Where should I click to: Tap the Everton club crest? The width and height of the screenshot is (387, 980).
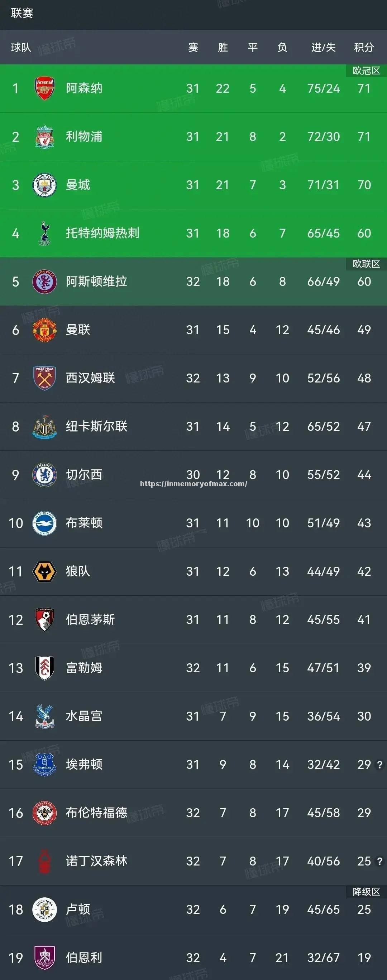coord(44,764)
